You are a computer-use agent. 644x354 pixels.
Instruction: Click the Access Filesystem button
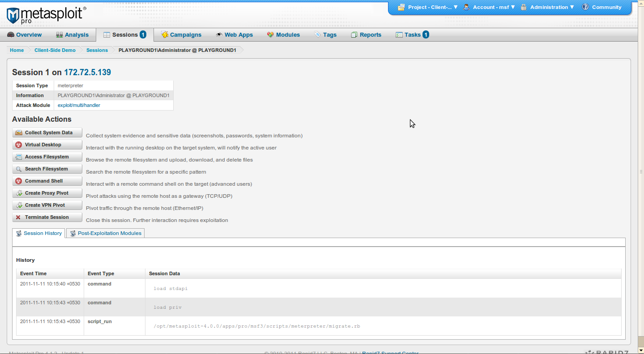[47, 157]
